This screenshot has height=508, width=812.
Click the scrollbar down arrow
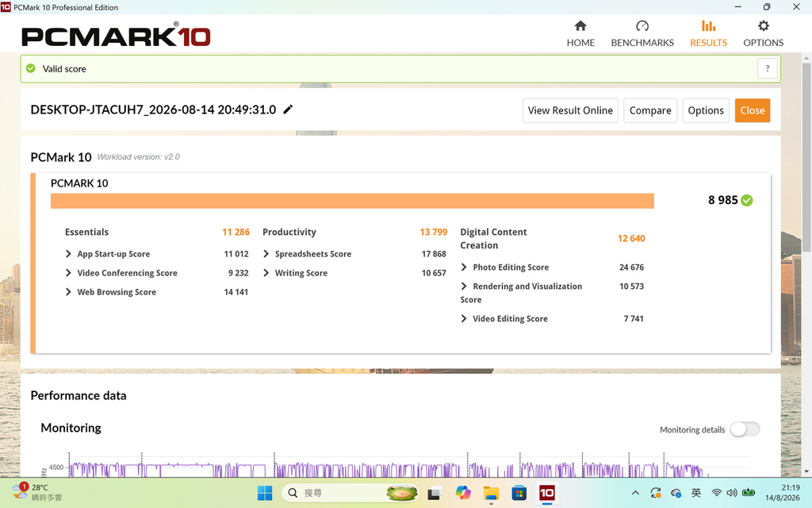click(x=806, y=471)
